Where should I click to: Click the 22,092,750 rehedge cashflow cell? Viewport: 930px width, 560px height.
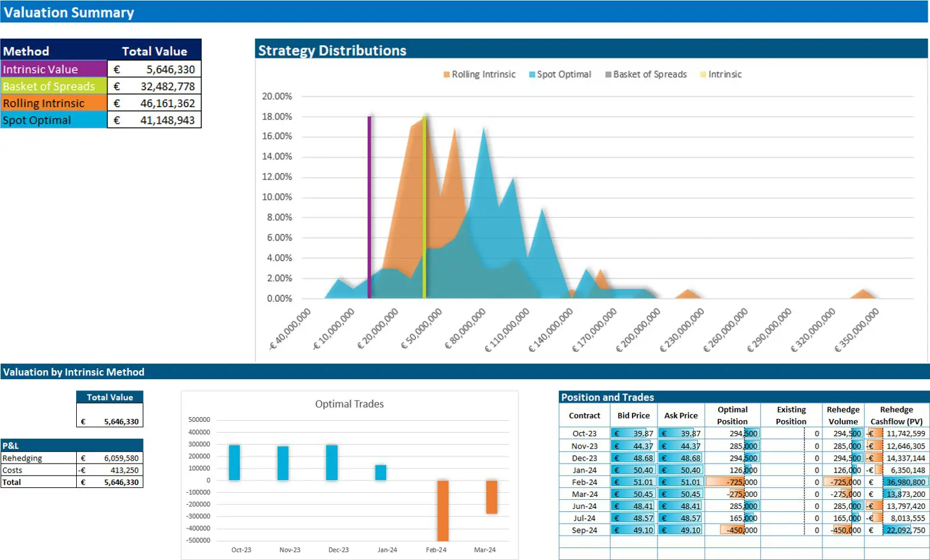pyautogui.click(x=897, y=530)
